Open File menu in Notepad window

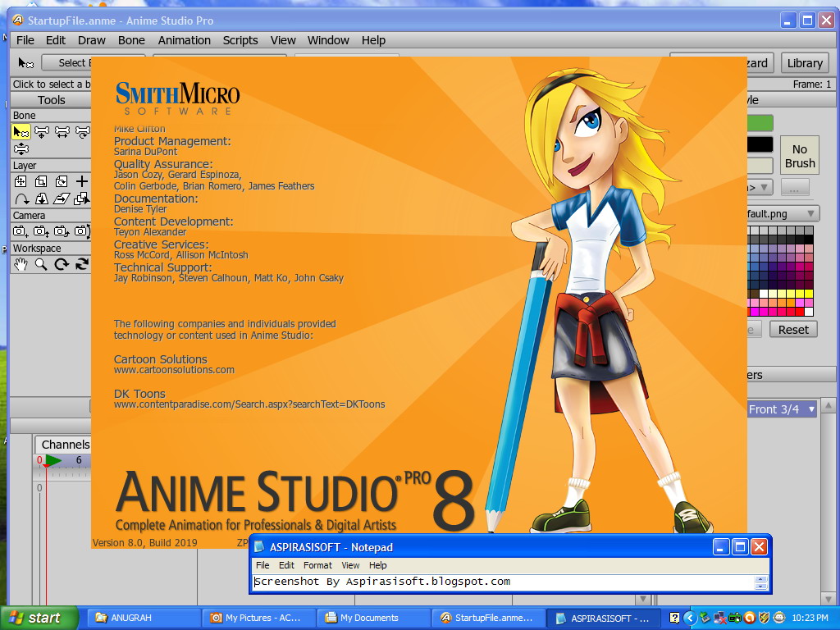(262, 565)
